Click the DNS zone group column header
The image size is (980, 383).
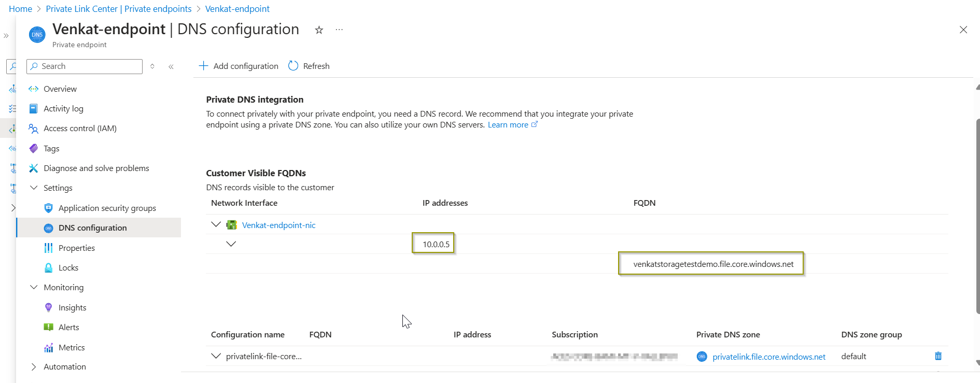(x=872, y=335)
